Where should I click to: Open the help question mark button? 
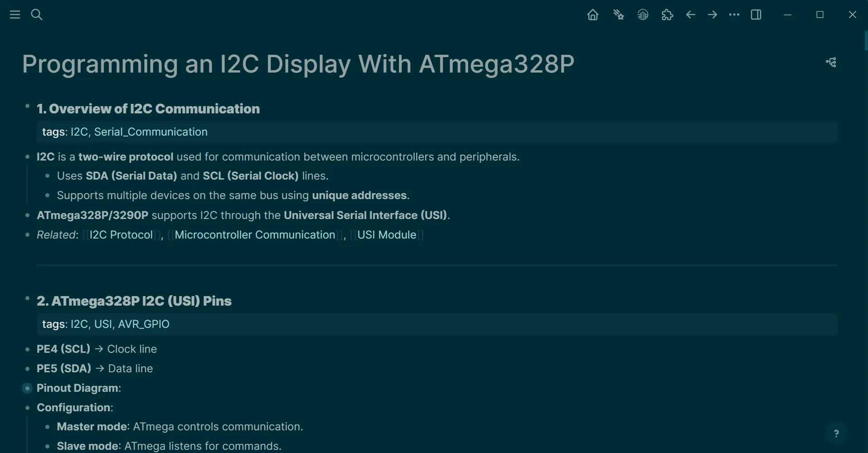tap(836, 434)
